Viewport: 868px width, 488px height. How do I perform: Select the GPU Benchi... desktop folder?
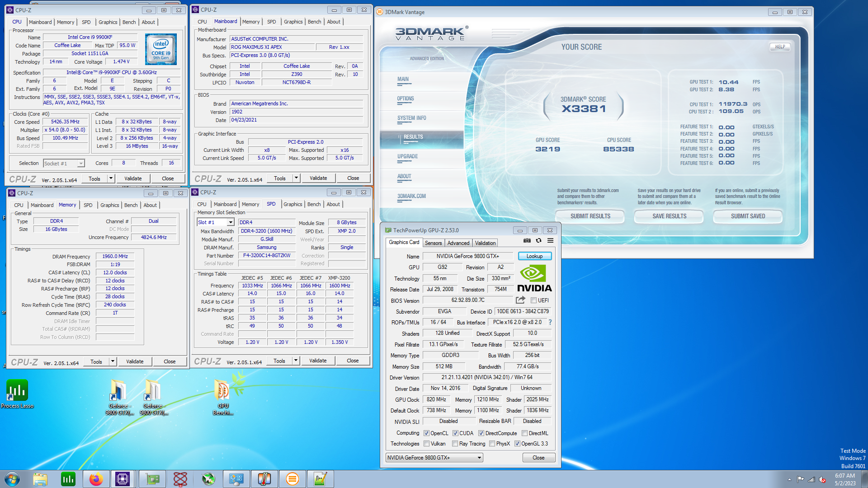223,397
